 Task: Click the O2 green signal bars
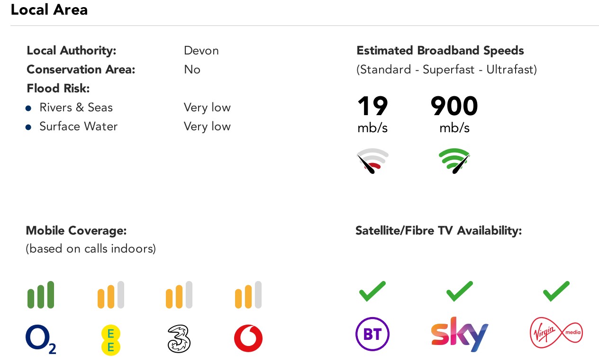pos(41,295)
